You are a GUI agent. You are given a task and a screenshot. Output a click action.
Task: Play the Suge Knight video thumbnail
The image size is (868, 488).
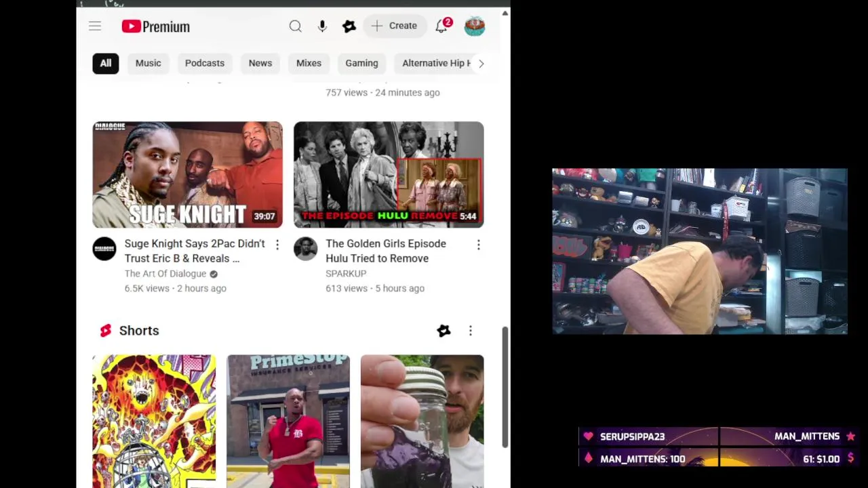(187, 175)
